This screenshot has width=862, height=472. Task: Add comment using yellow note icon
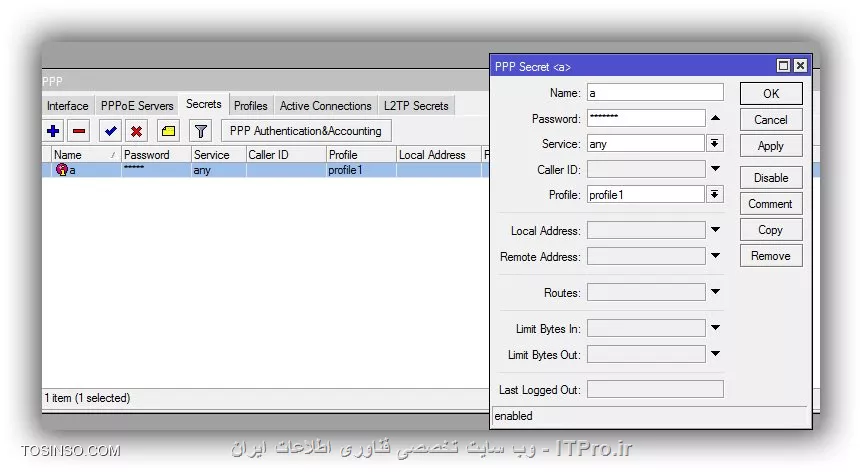click(168, 131)
